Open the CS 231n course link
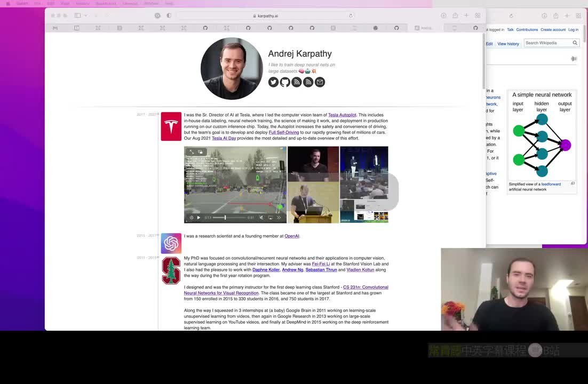Screen dimensions: 588x384 pyautogui.click(x=286, y=290)
